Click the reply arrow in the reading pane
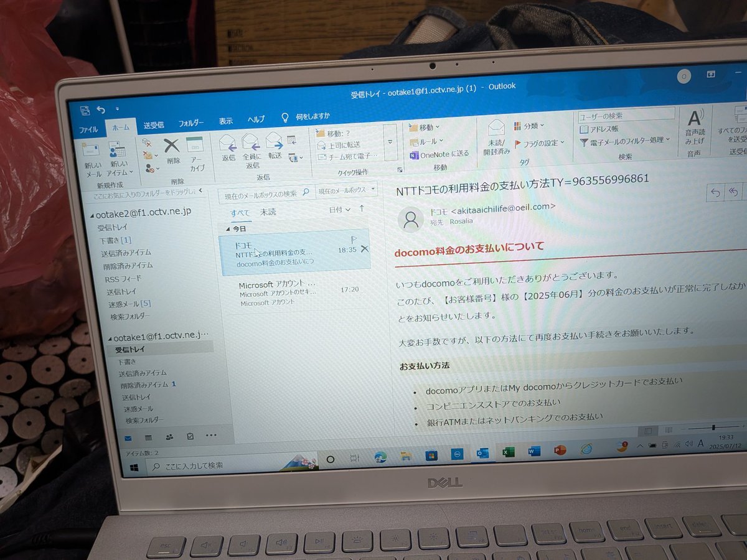 click(715, 193)
